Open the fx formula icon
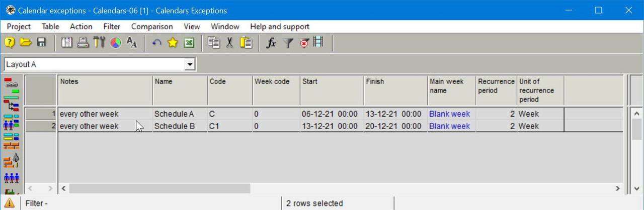The height and width of the screenshot is (210, 644). tap(271, 43)
